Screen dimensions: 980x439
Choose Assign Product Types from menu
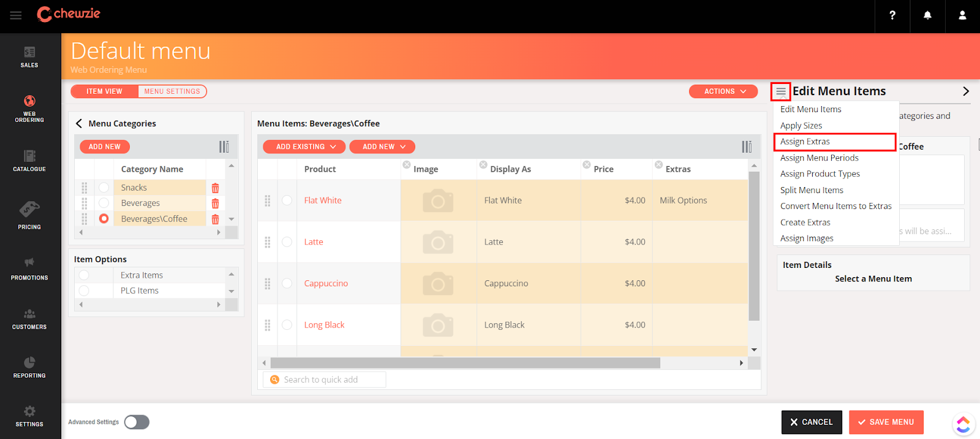(820, 174)
